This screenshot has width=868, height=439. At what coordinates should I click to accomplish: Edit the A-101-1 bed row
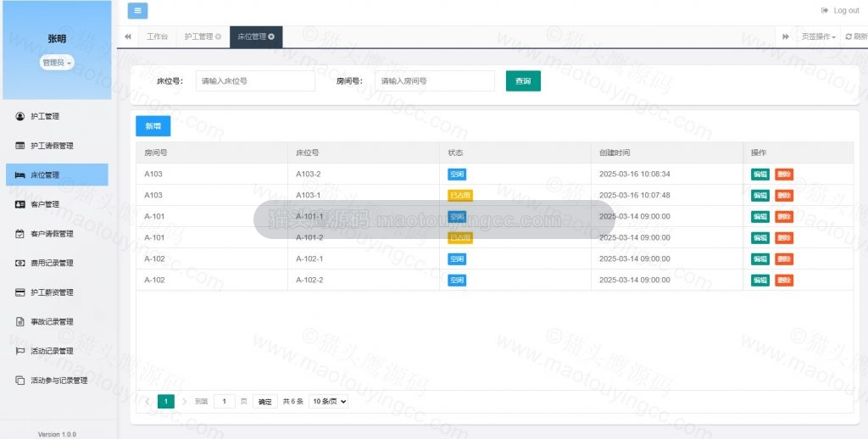pos(760,216)
